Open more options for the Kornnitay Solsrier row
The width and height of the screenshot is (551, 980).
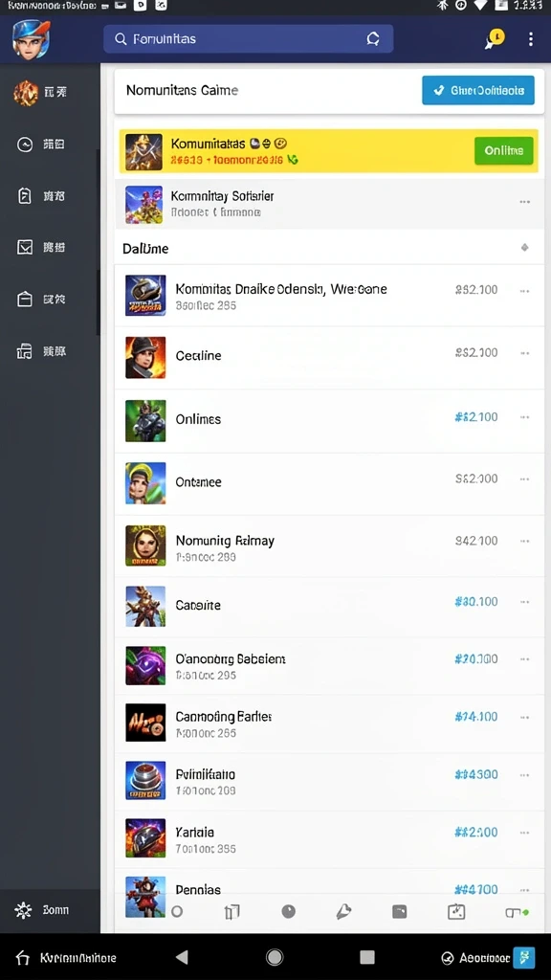[525, 202]
